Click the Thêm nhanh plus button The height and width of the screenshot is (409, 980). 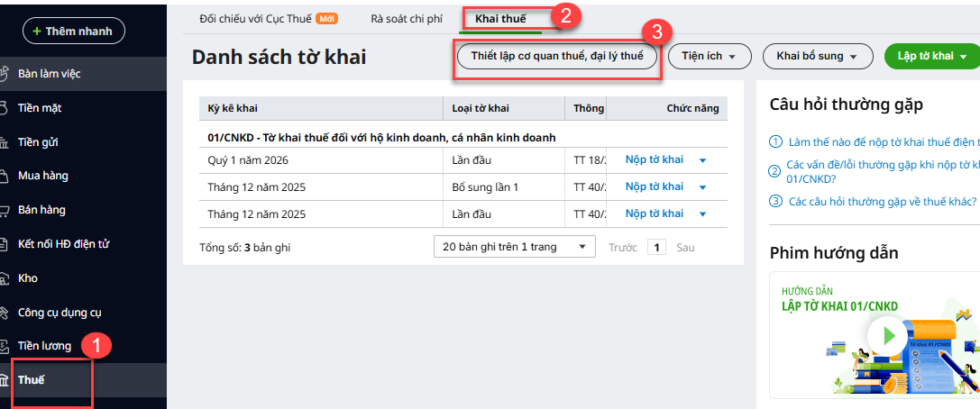click(73, 31)
